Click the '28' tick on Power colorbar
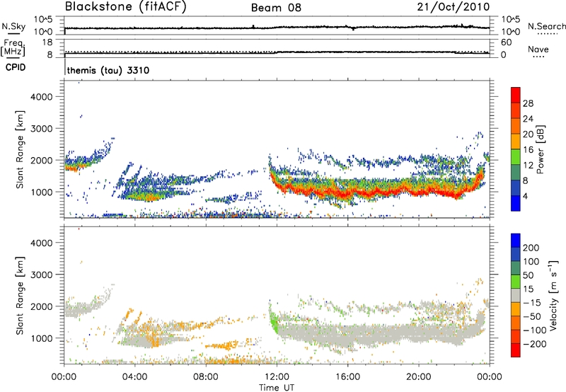 click(x=528, y=103)
